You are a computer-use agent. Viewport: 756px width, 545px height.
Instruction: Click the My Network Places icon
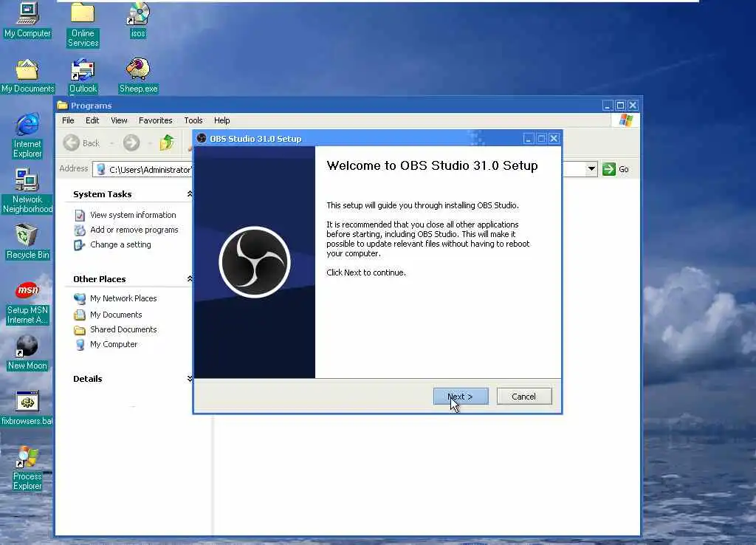point(80,298)
